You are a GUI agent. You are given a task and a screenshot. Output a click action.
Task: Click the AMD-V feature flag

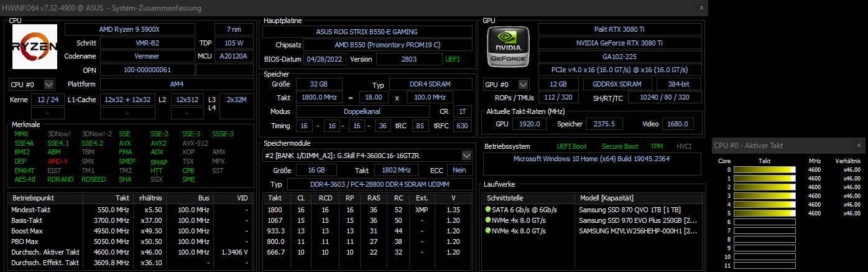click(x=58, y=161)
